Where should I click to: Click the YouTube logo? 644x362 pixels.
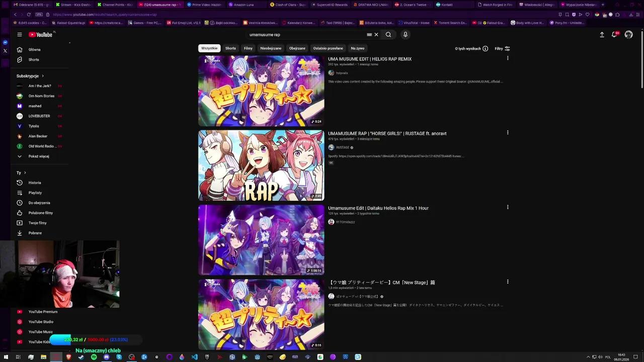pos(40,35)
